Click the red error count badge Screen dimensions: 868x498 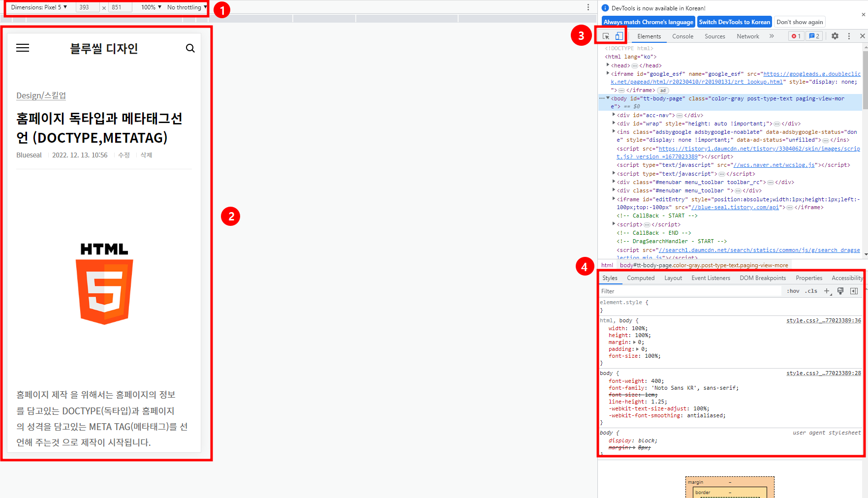point(796,36)
